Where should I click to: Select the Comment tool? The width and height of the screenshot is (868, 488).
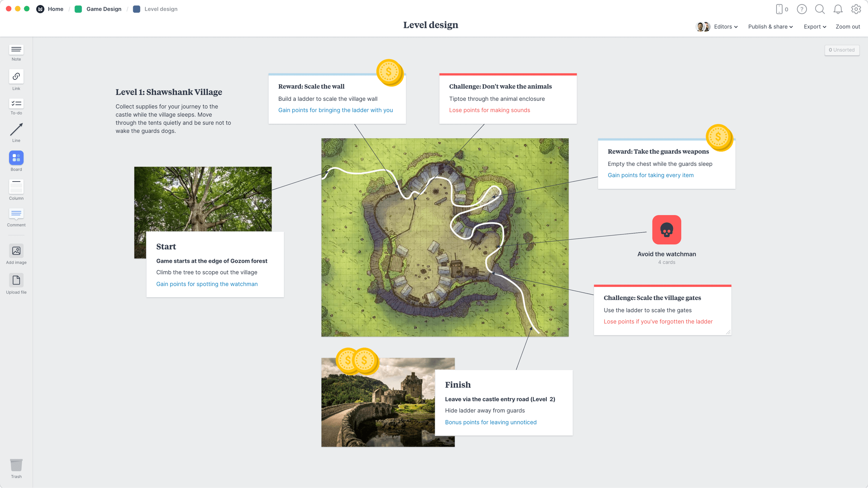pyautogui.click(x=16, y=214)
